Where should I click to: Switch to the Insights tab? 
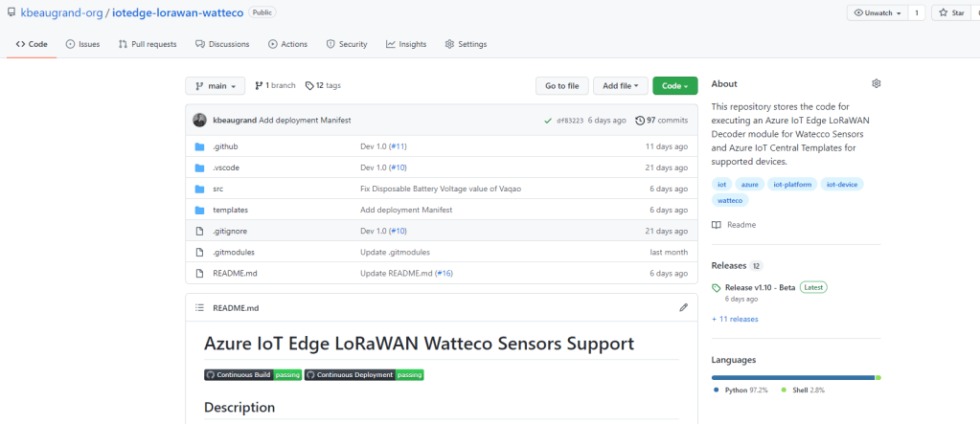coord(406,44)
